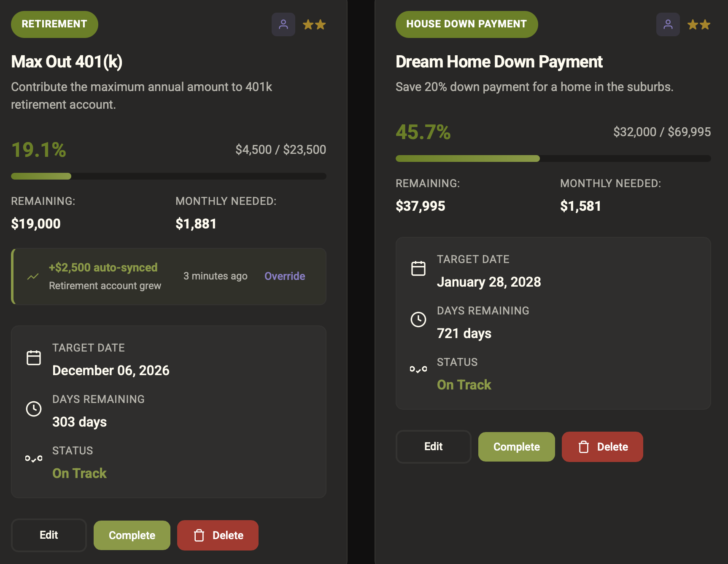Click the 45.7% progress bar
Screen dimensions: 728x564
coord(553,158)
